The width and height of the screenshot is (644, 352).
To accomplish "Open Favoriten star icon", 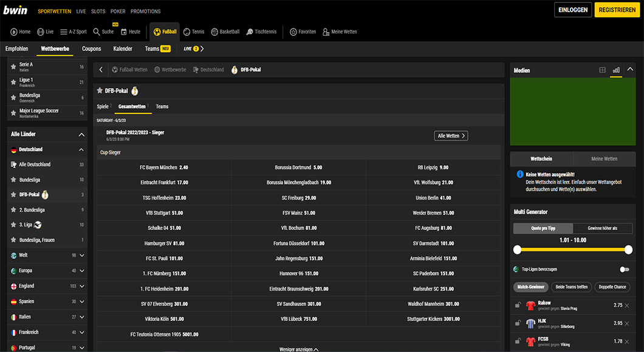I will click(x=293, y=32).
